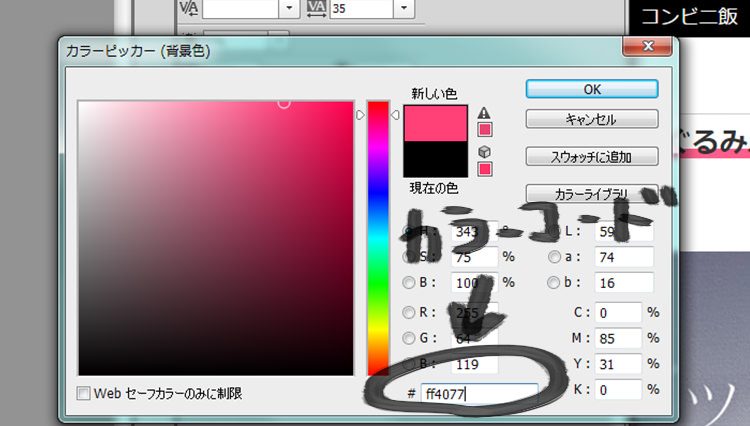Click the L value field showing 59

pos(624,231)
